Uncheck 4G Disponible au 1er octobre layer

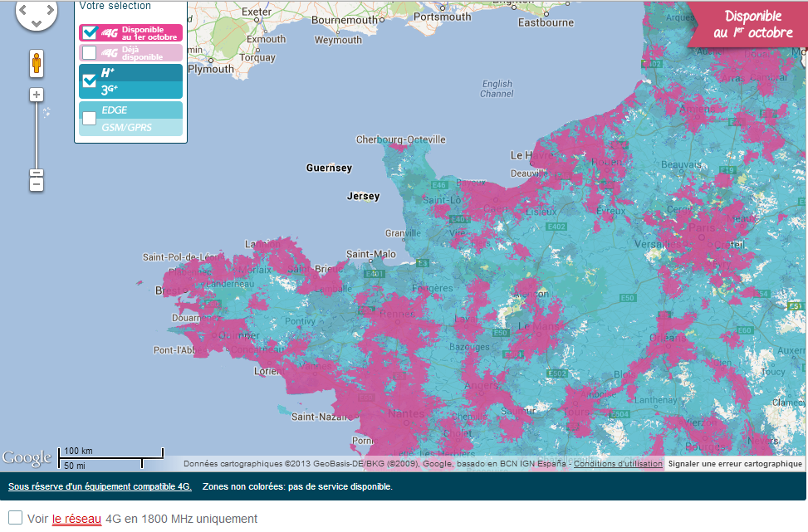[x=90, y=33]
